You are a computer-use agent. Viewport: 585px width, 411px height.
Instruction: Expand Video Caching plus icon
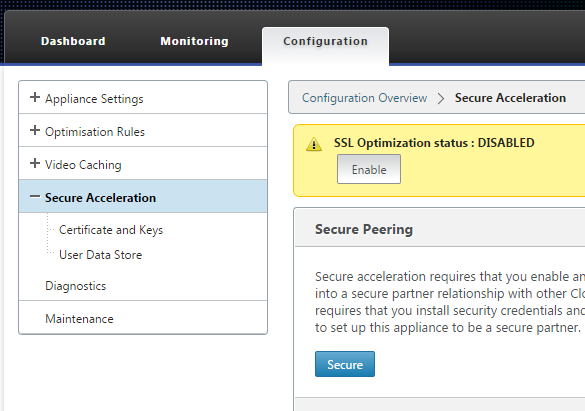35,163
